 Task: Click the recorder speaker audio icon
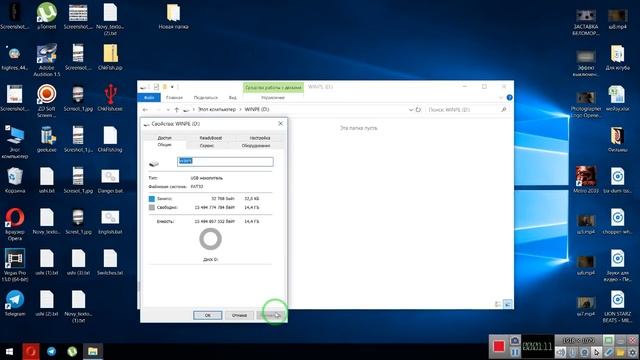(x=561, y=352)
